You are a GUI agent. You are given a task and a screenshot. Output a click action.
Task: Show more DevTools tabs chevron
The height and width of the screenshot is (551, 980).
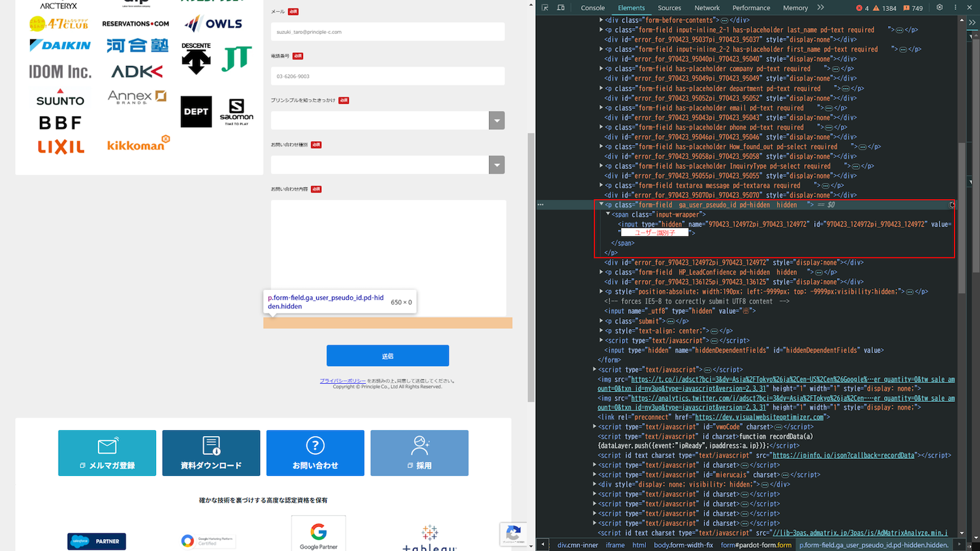[x=821, y=8]
